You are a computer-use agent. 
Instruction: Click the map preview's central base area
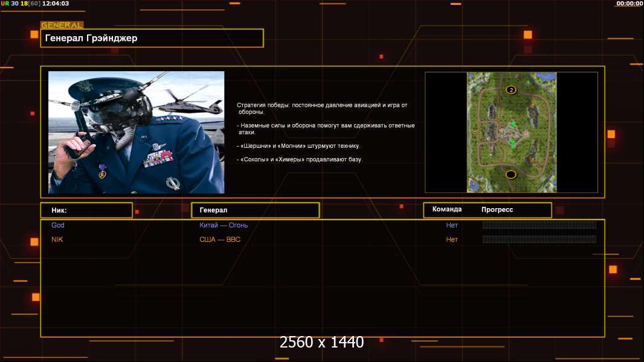pos(511,133)
